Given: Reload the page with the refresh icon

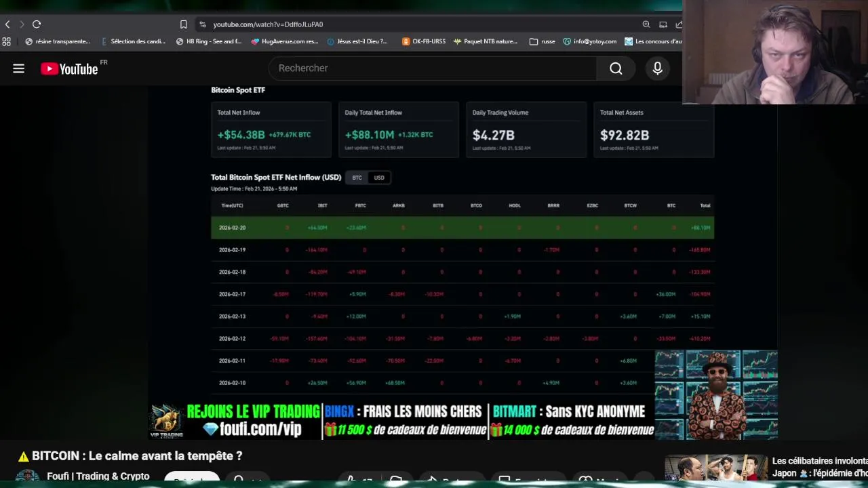Looking at the screenshot, I should 37,24.
